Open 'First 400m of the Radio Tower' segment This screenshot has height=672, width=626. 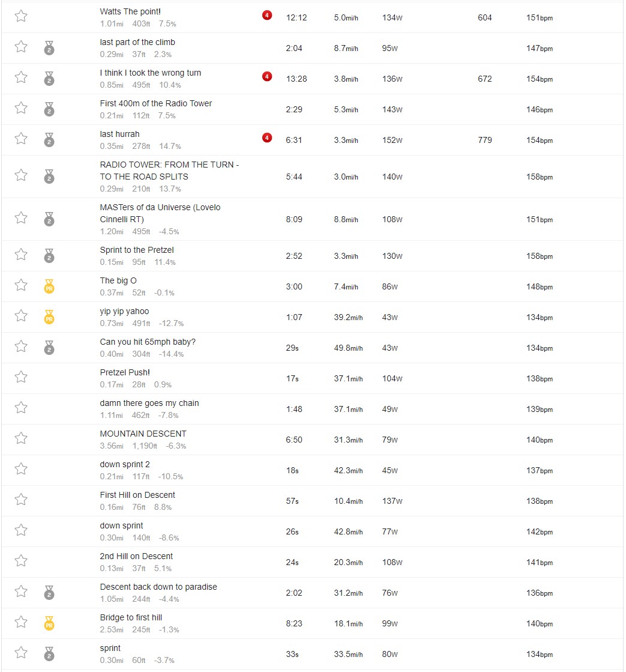(x=156, y=103)
